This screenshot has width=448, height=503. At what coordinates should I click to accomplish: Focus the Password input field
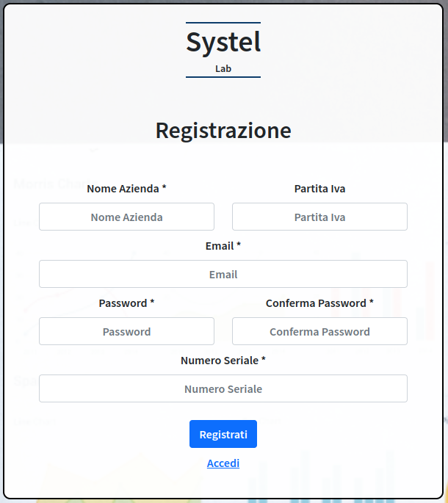(126, 331)
